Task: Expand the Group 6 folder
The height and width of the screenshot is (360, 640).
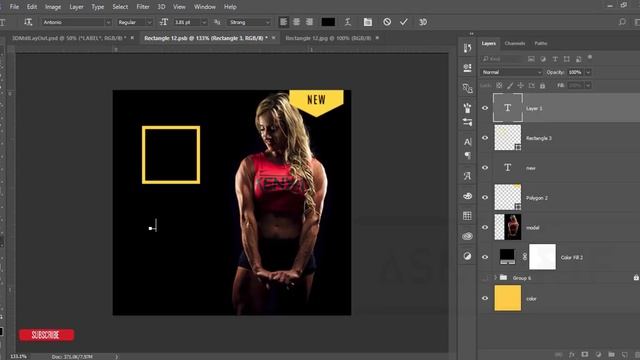Action: pos(496,278)
